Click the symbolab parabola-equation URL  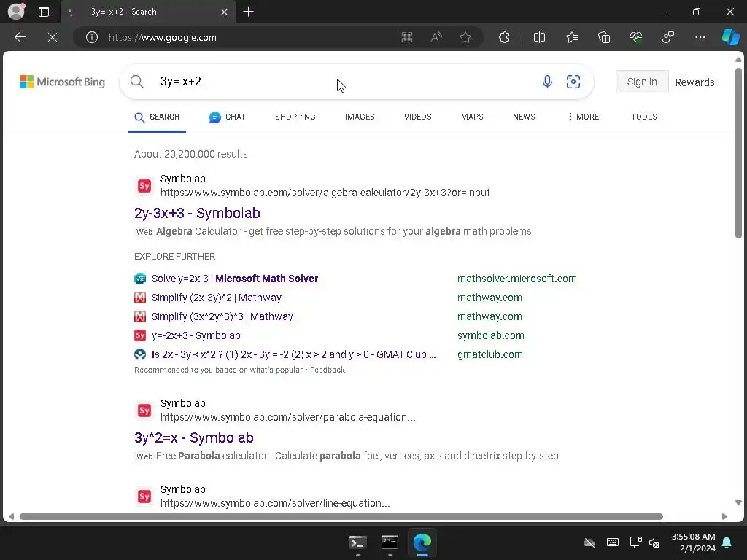(x=287, y=418)
